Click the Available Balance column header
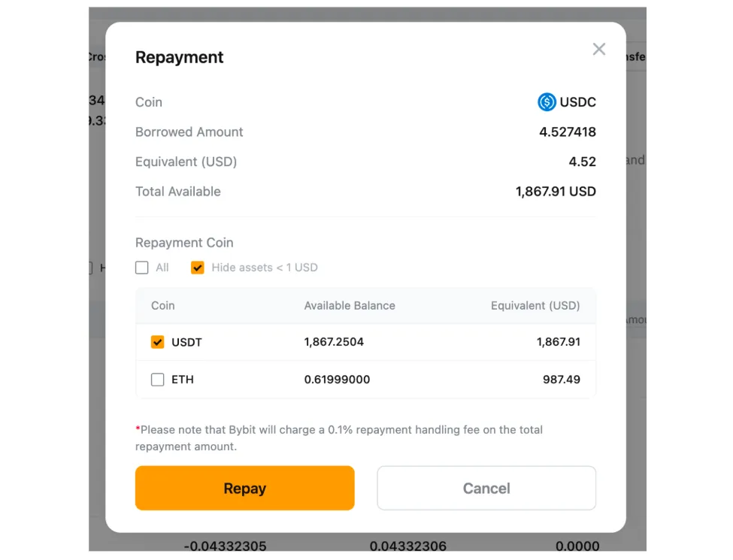Screen dimensions: 733x560 tap(350, 306)
